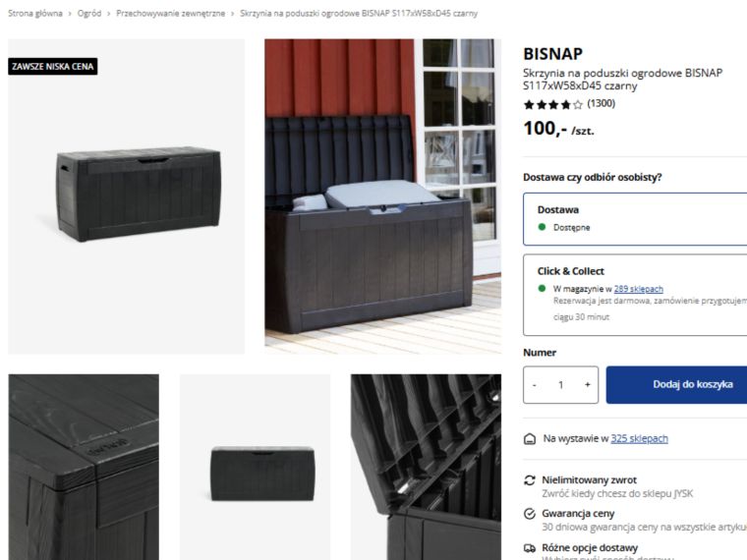This screenshot has width=747, height=560.
Task: Open Przechowywanie zewnętrzne breadcrumb
Action: (x=171, y=14)
